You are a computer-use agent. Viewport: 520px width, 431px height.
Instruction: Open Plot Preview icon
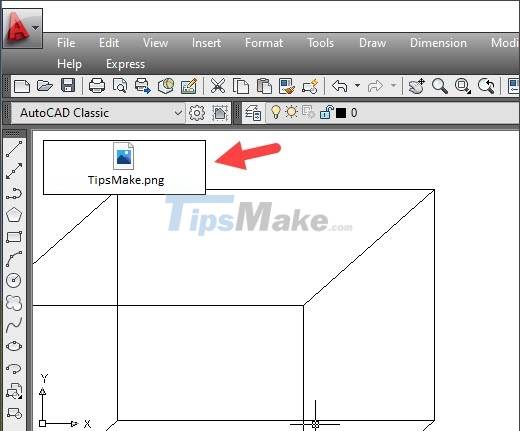(120, 86)
